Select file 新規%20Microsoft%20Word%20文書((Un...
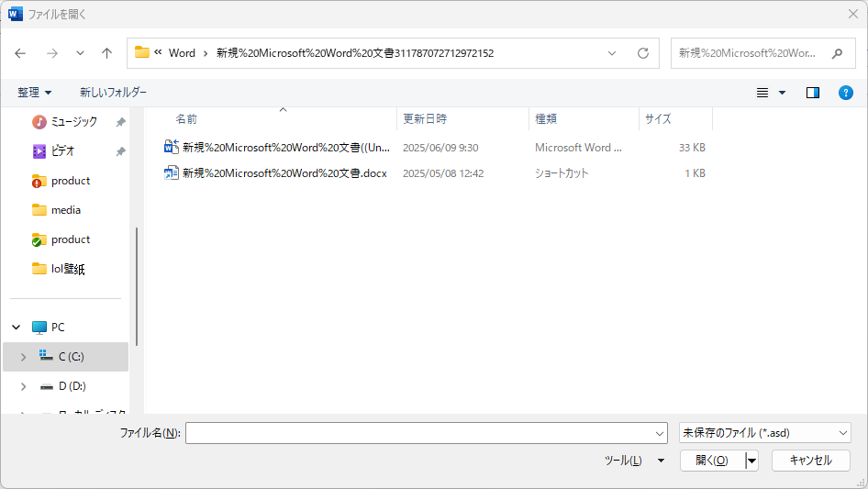 pyautogui.click(x=286, y=148)
